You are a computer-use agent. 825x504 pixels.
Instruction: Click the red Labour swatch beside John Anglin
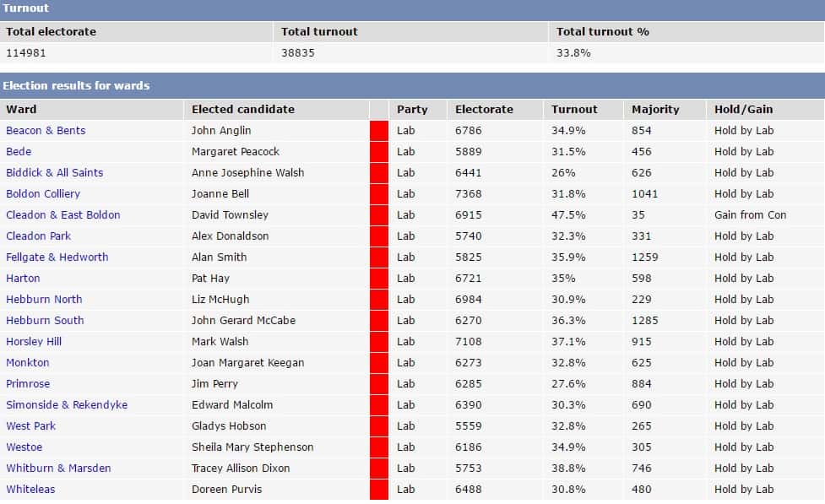379,131
